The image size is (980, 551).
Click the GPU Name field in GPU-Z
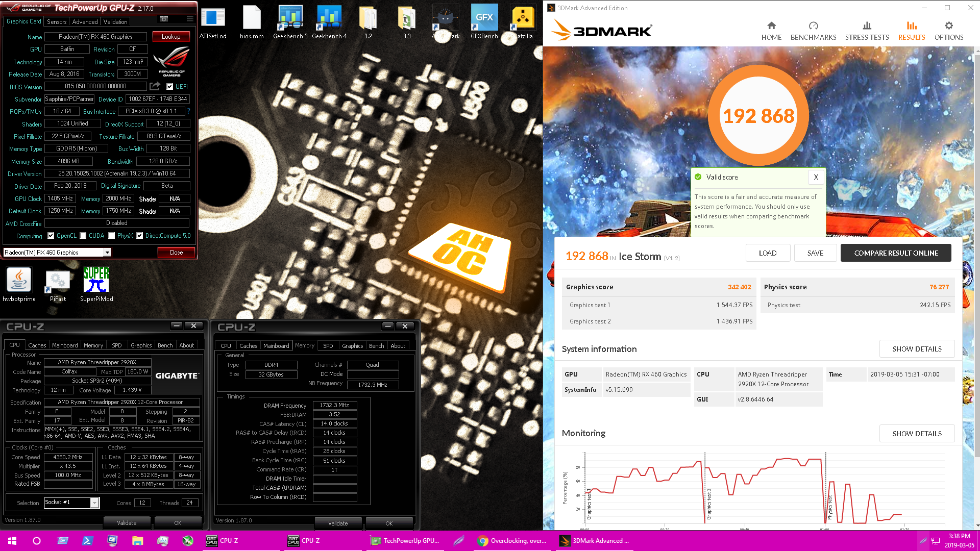click(x=95, y=37)
